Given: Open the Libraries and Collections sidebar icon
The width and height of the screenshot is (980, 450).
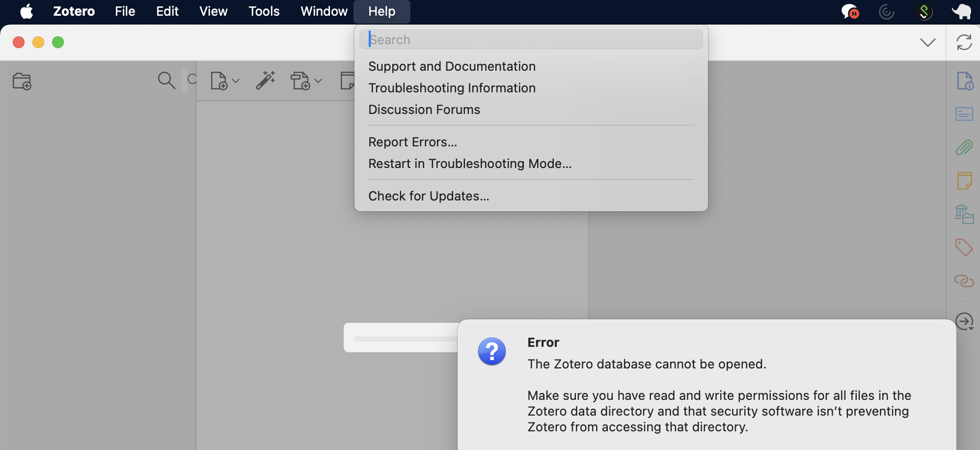Looking at the screenshot, I should tap(964, 214).
